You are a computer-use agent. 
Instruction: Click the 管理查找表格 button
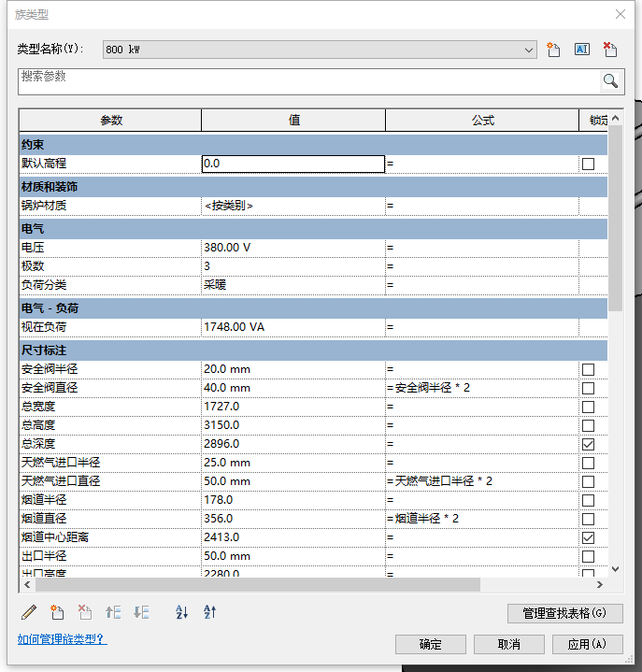click(x=564, y=613)
